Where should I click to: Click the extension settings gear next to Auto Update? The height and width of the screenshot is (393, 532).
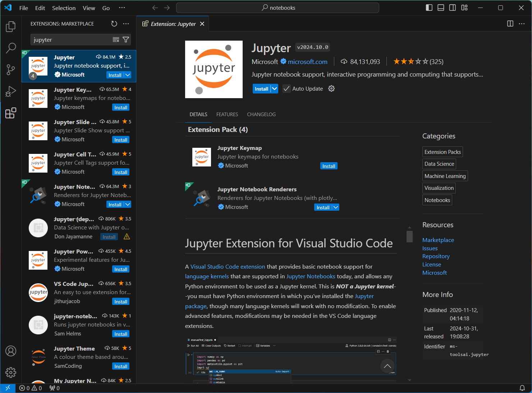click(x=331, y=88)
